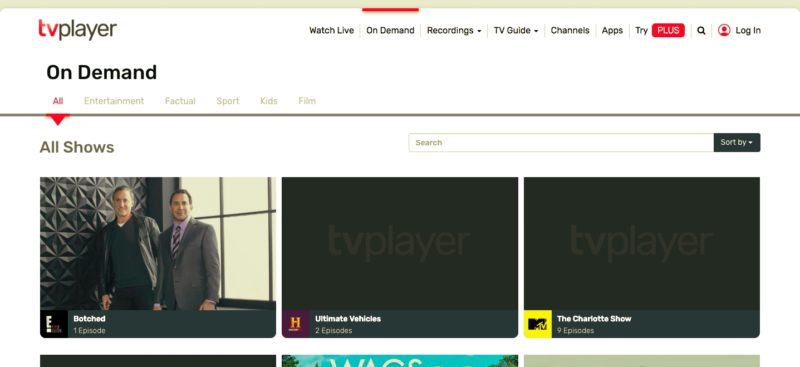The width and height of the screenshot is (800, 367).
Task: Click the tvplayer logo
Action: [x=78, y=30]
